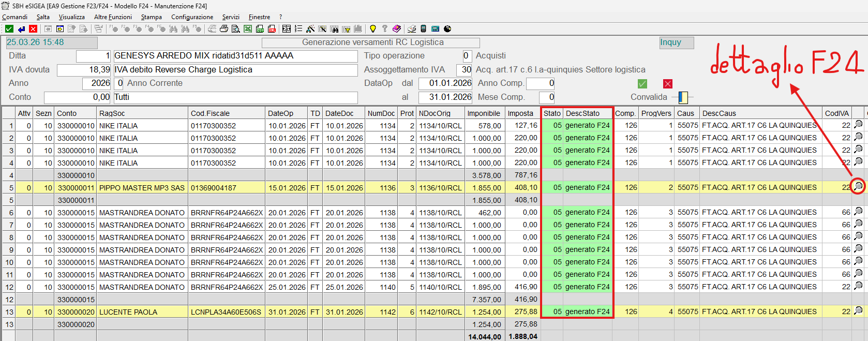This screenshot has height=341, width=868.
Task: Open detail magnifier for NIKE ITALIA imponibile 578,00 row
Action: coord(858,124)
